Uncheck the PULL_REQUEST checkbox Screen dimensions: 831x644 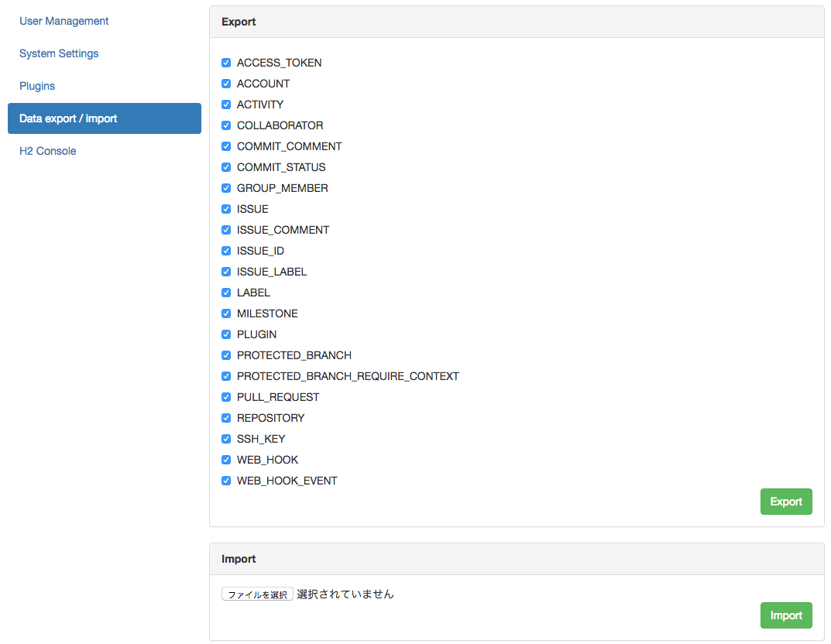point(225,396)
